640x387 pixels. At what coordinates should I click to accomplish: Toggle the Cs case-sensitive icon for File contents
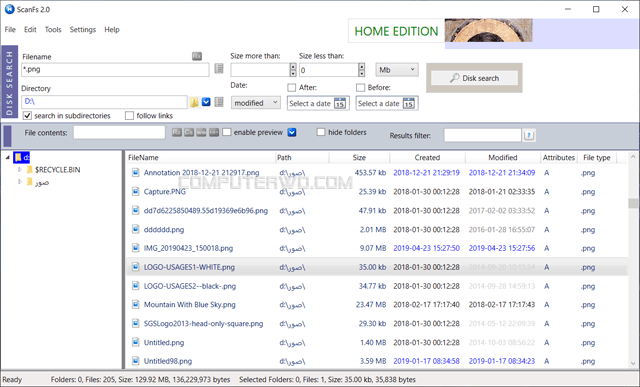pyautogui.click(x=189, y=132)
